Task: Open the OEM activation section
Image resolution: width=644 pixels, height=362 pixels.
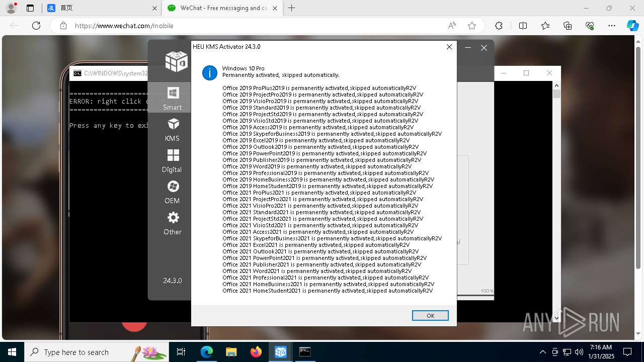Action: coord(172,192)
